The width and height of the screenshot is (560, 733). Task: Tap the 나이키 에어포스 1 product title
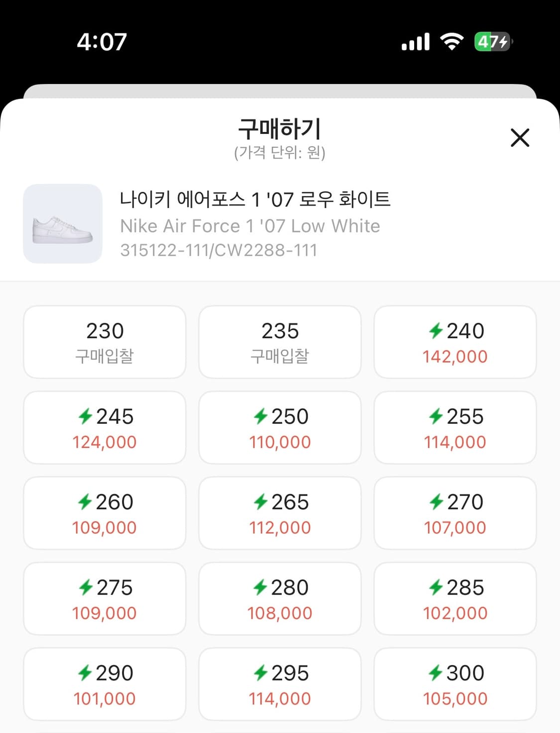(x=255, y=200)
